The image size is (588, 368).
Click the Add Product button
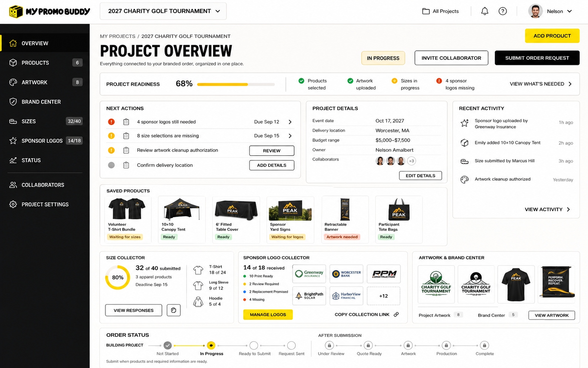pyautogui.click(x=552, y=36)
